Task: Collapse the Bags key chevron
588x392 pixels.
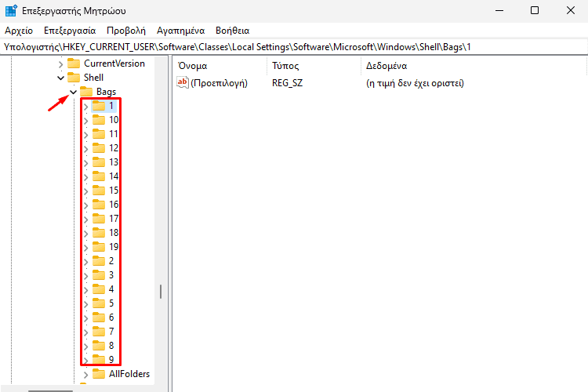Action: 74,92
